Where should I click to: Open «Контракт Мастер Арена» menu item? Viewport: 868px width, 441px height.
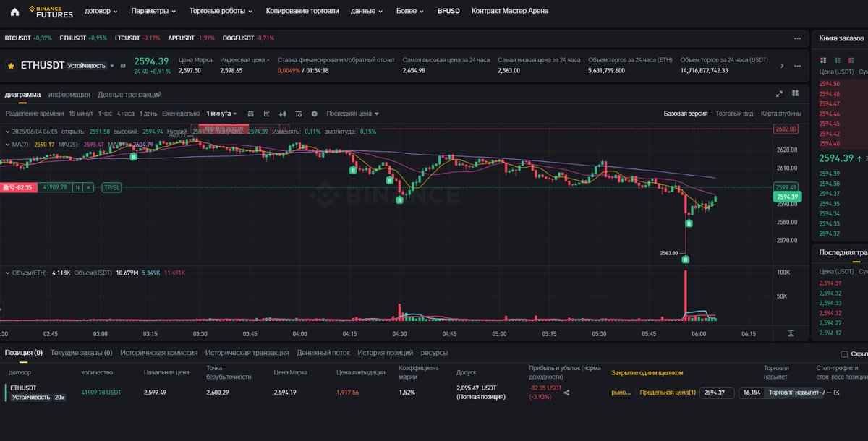510,11
